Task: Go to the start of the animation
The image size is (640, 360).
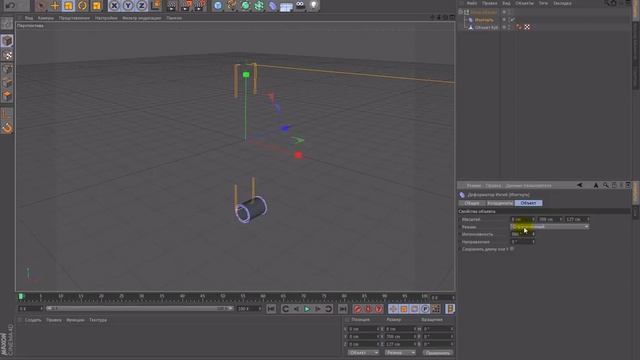Action: tap(271, 309)
